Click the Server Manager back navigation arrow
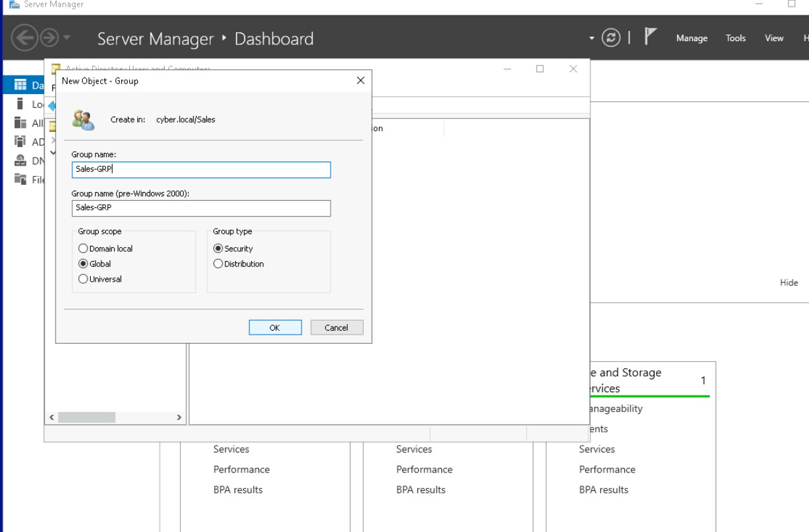This screenshot has height=532, width=809. 25,38
